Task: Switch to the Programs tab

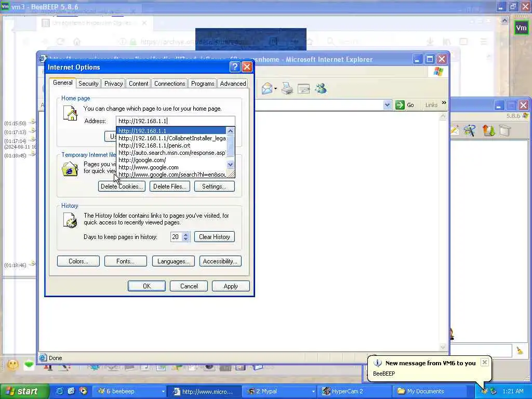Action: (x=203, y=84)
